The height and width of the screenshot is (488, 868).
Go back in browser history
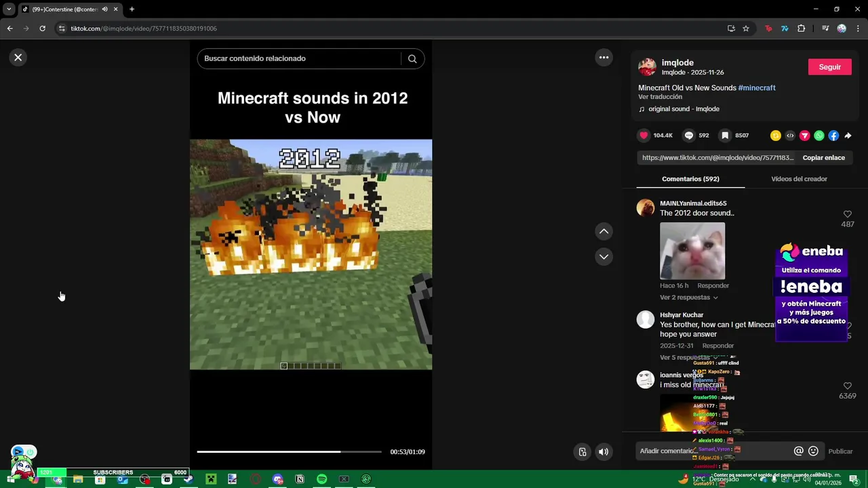[x=9, y=28]
